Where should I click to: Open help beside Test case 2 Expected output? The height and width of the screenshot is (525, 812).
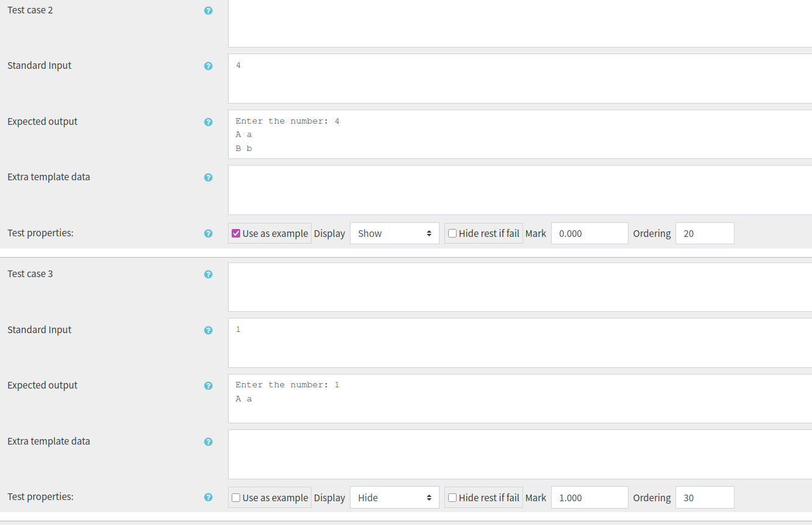click(208, 122)
